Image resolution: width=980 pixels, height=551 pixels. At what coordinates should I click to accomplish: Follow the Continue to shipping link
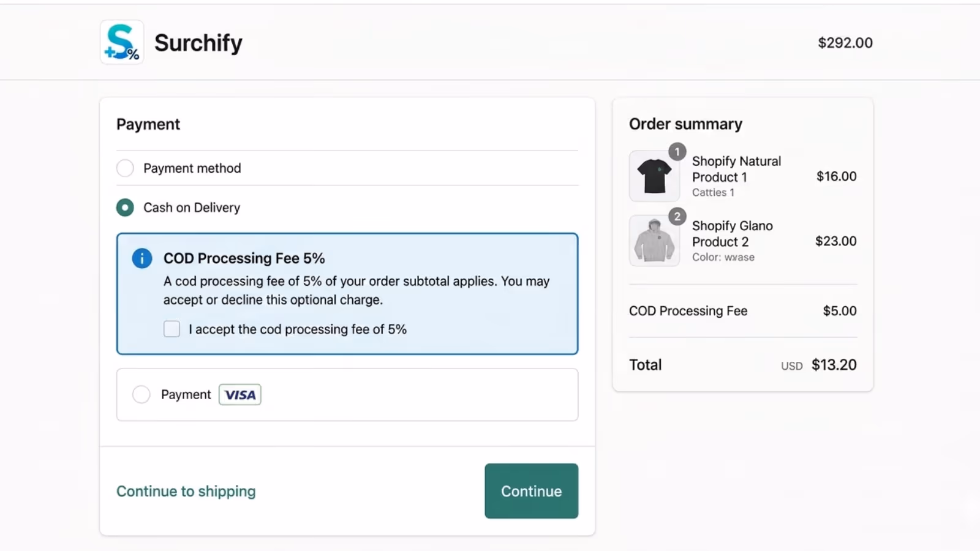click(x=186, y=491)
